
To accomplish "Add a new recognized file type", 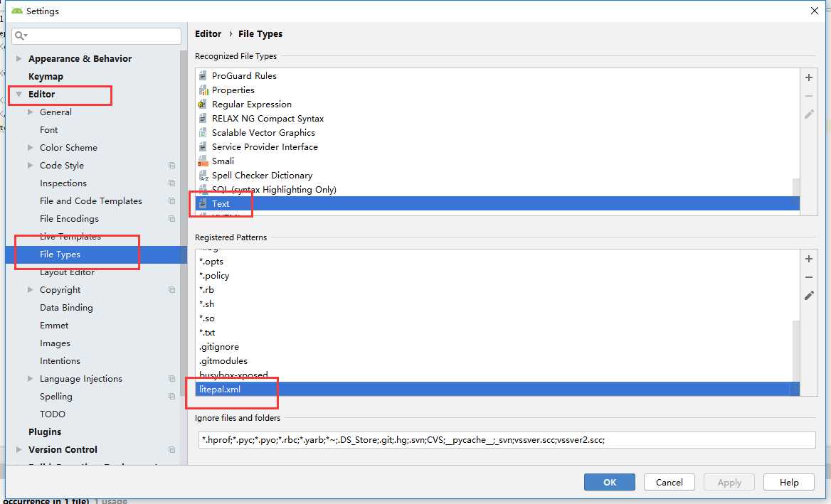I will 809,77.
